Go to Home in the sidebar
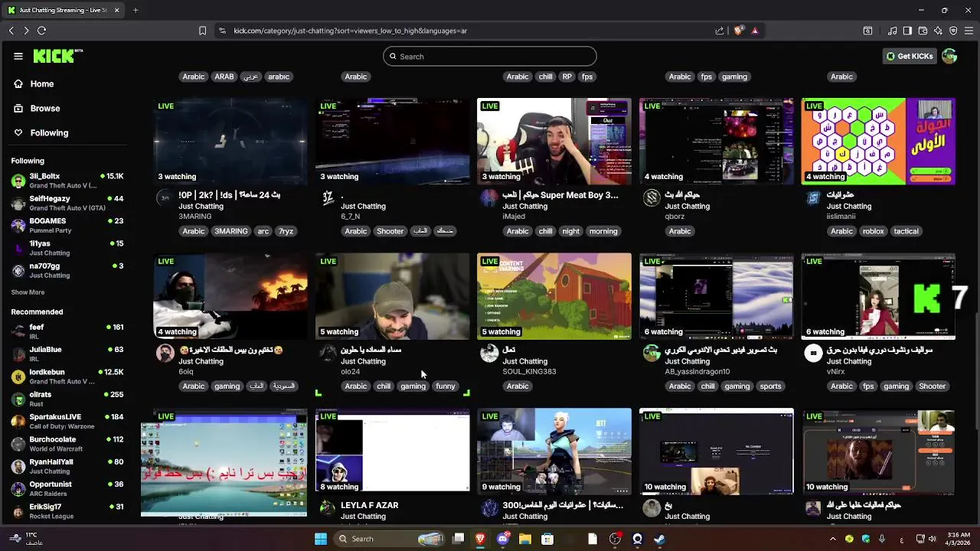 [42, 84]
